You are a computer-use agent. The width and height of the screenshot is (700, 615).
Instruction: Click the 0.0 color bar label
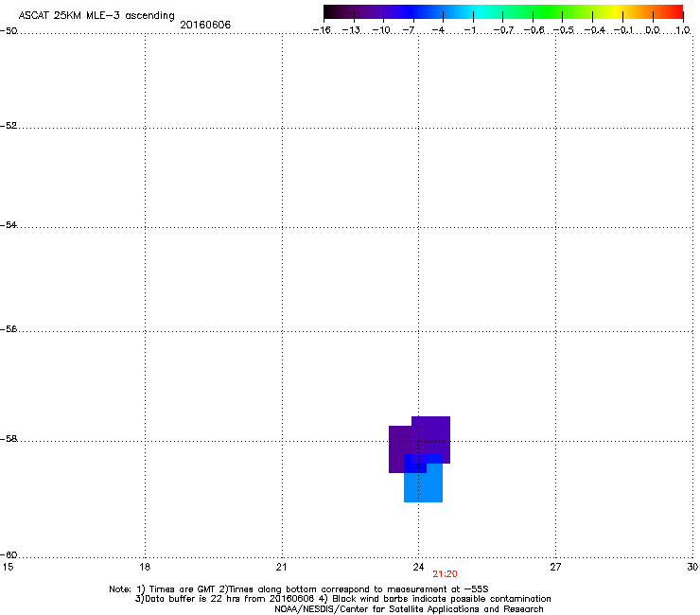[653, 30]
